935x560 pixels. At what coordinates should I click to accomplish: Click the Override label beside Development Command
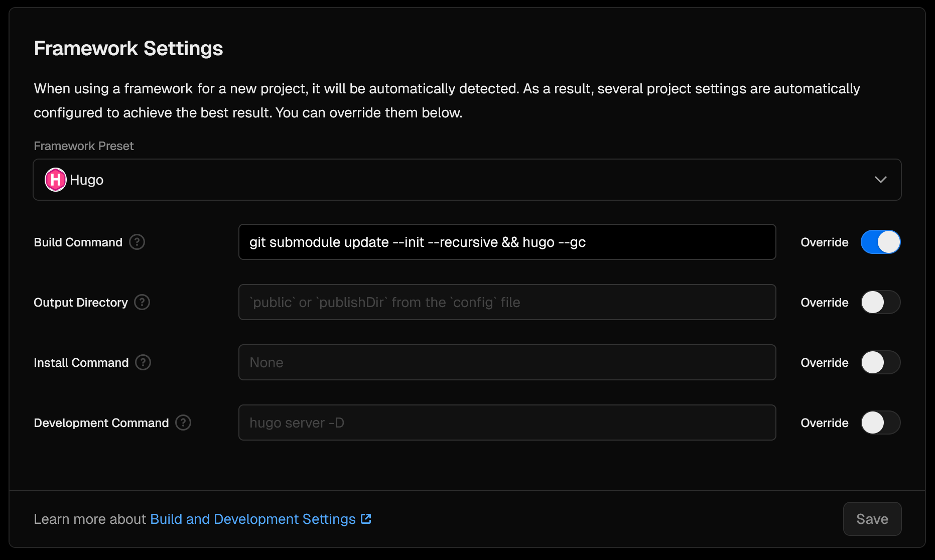pyautogui.click(x=825, y=423)
